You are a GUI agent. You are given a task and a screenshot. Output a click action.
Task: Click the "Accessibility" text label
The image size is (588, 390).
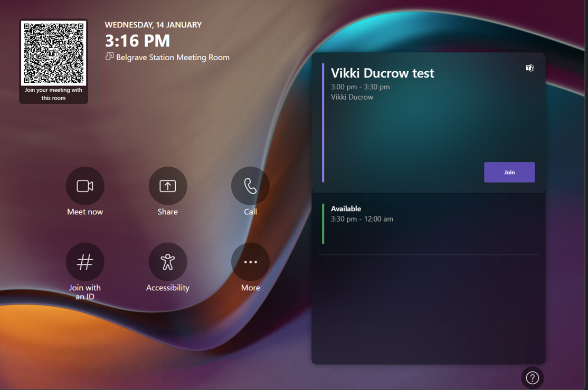[168, 288]
